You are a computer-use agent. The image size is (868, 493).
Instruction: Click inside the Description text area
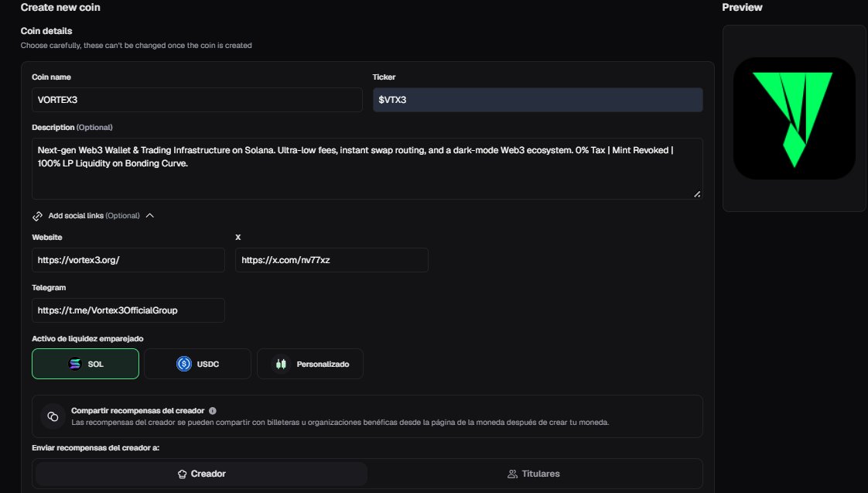367,169
